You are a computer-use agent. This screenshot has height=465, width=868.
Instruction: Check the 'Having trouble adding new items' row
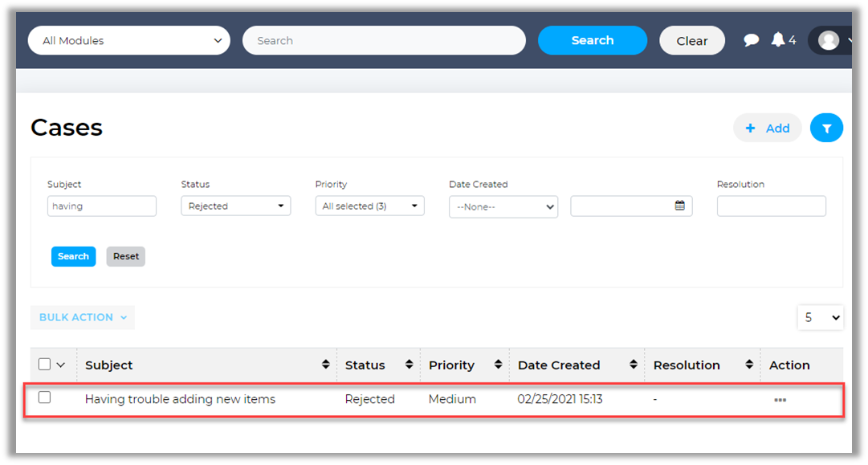(x=45, y=398)
